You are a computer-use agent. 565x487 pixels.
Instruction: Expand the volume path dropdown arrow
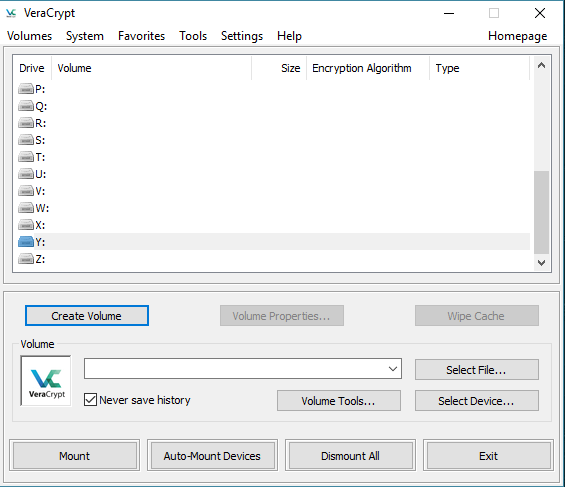pos(393,368)
